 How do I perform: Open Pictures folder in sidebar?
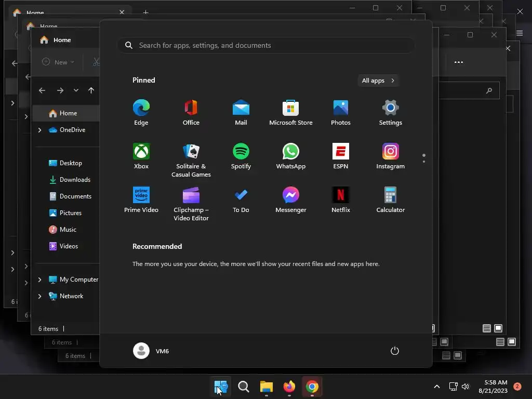pos(65,213)
